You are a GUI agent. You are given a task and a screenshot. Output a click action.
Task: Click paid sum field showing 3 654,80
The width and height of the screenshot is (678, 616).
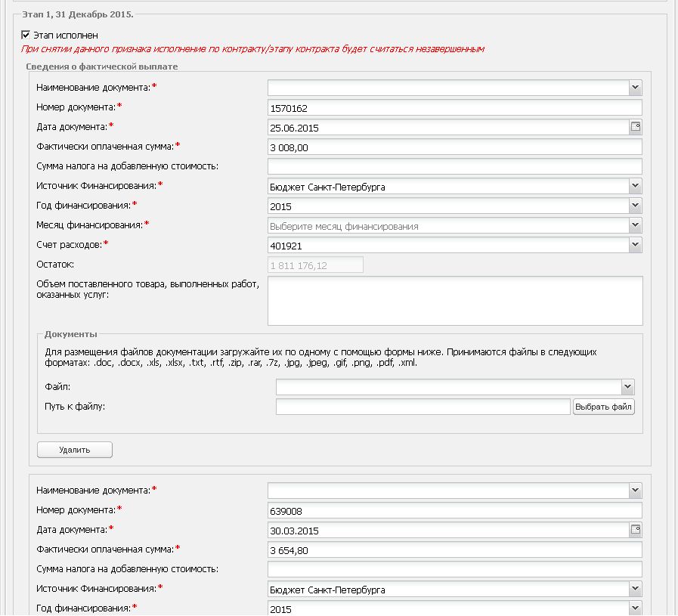click(x=455, y=549)
